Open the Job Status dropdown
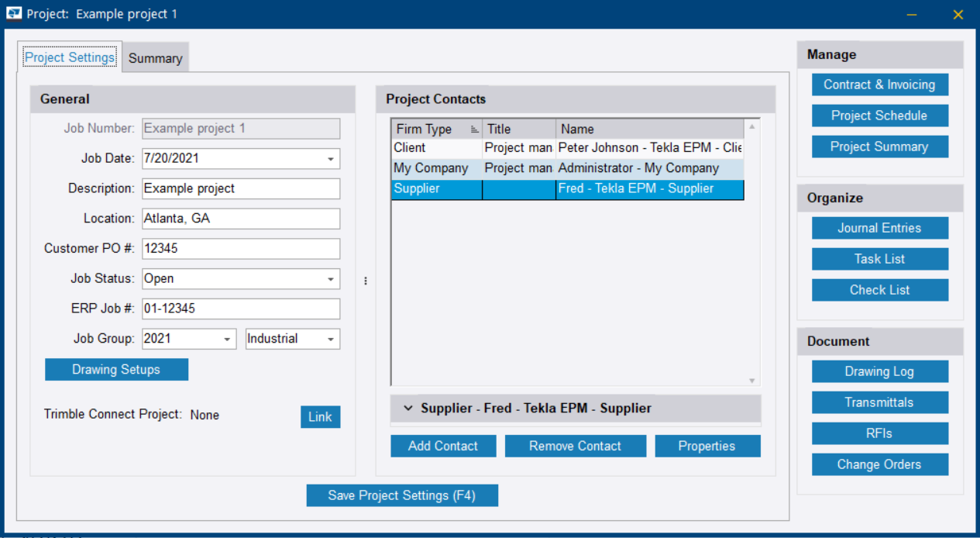Image resolution: width=980 pixels, height=538 pixels. (x=332, y=278)
